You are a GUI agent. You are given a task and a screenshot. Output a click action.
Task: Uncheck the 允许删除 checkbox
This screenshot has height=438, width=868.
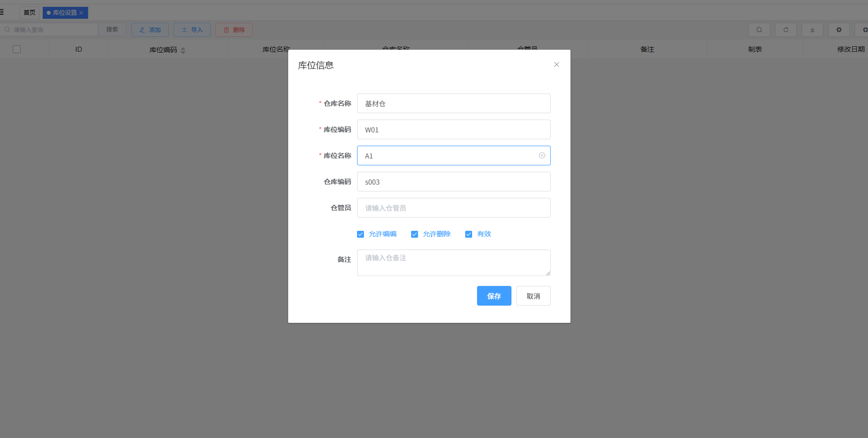click(x=415, y=234)
